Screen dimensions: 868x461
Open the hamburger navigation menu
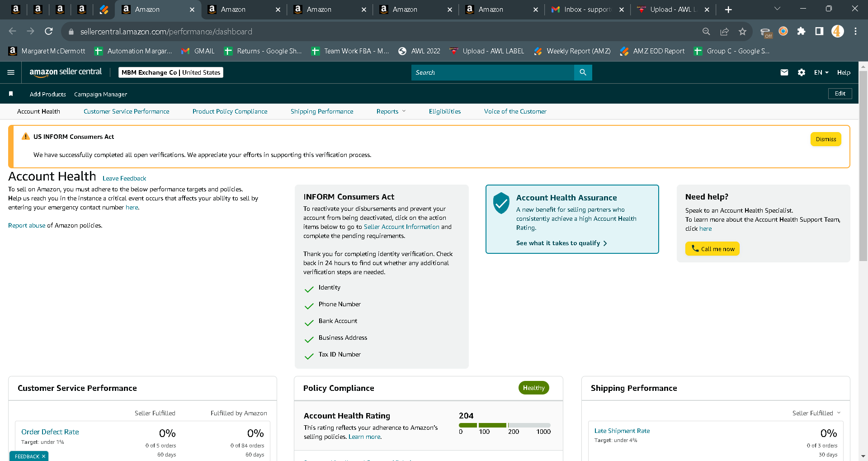tap(11, 72)
